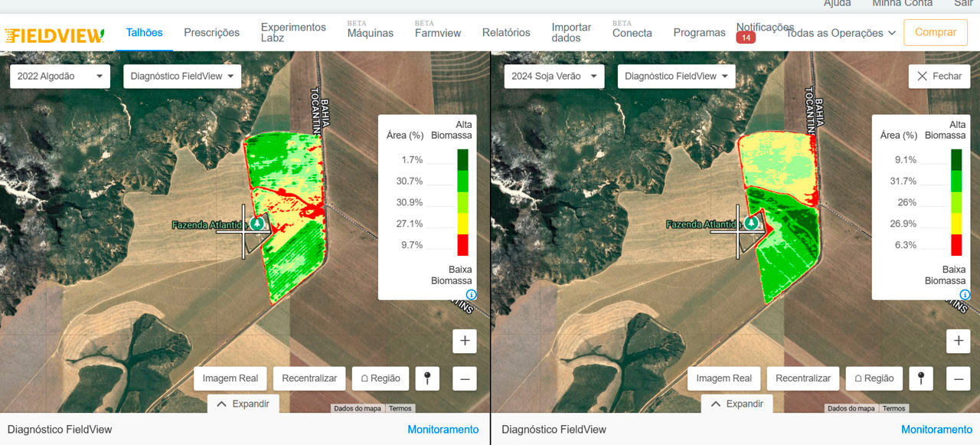
Task: Go to the Máquinas beta tab
Action: [x=371, y=30]
